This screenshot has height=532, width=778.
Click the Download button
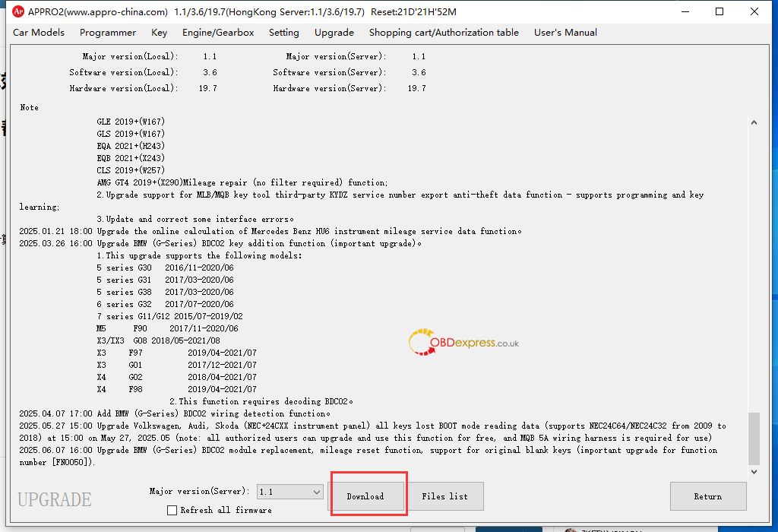pos(365,496)
